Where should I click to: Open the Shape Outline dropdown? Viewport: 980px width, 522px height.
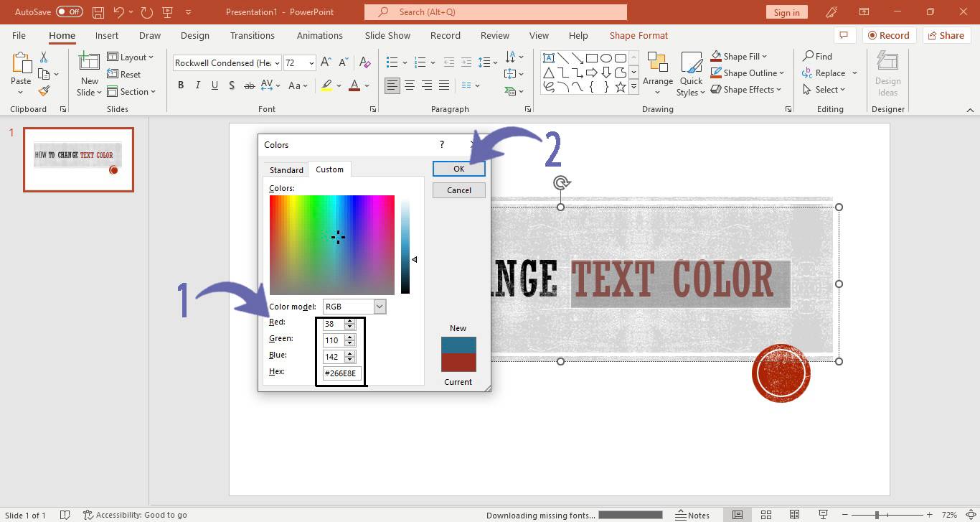[x=748, y=73]
